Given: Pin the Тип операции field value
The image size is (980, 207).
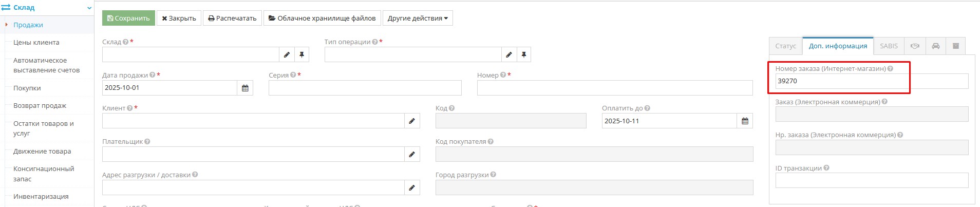Looking at the screenshot, I should (523, 54).
